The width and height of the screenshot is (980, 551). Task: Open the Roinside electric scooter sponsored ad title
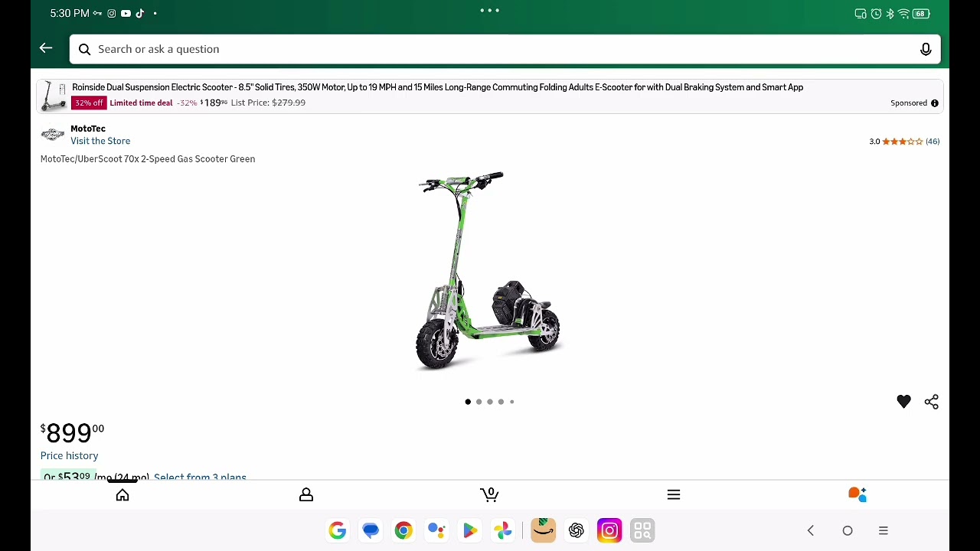(437, 87)
